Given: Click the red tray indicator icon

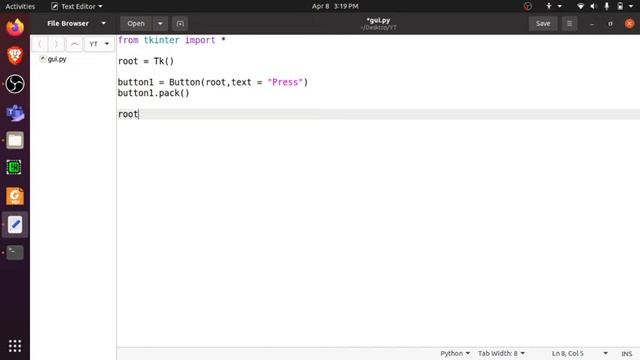Looking at the screenshot, I should click(x=528, y=6).
